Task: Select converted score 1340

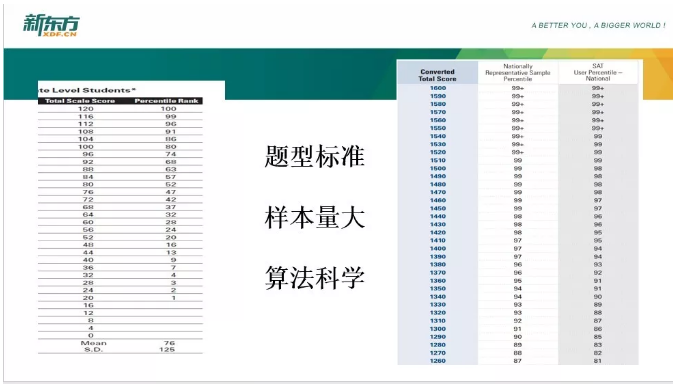Action: tap(438, 297)
